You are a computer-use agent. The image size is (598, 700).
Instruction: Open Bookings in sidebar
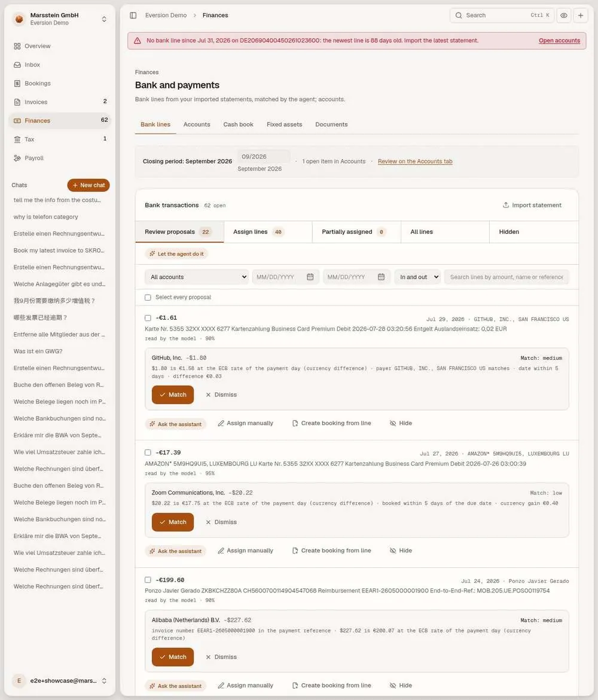[59, 84]
